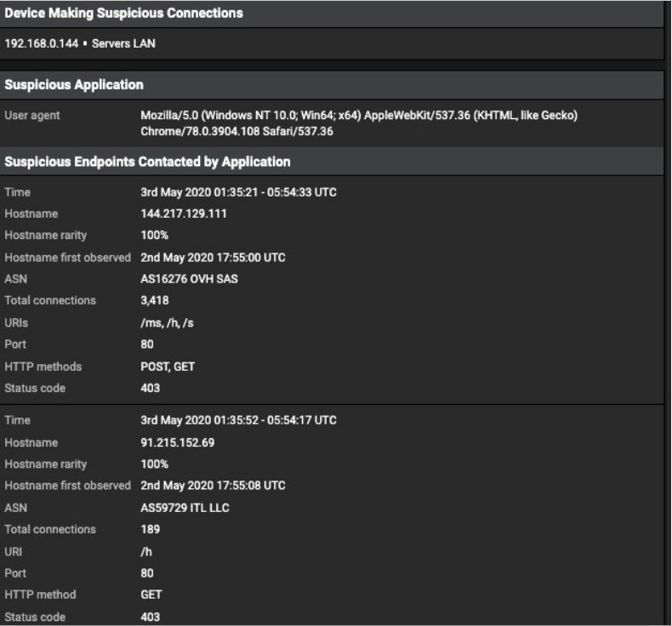The height and width of the screenshot is (626, 672).
Task: Click the Suspicious Application section header
Action: coord(74,85)
